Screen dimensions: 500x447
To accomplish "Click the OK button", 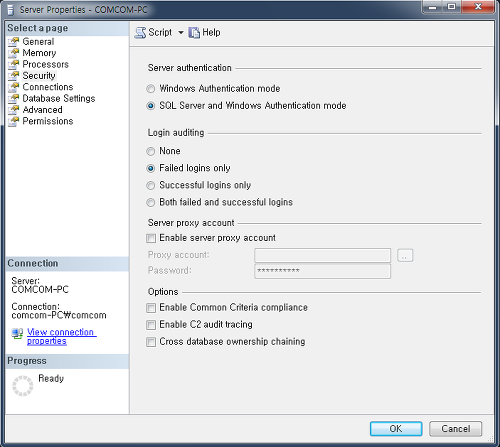I will tap(396, 429).
